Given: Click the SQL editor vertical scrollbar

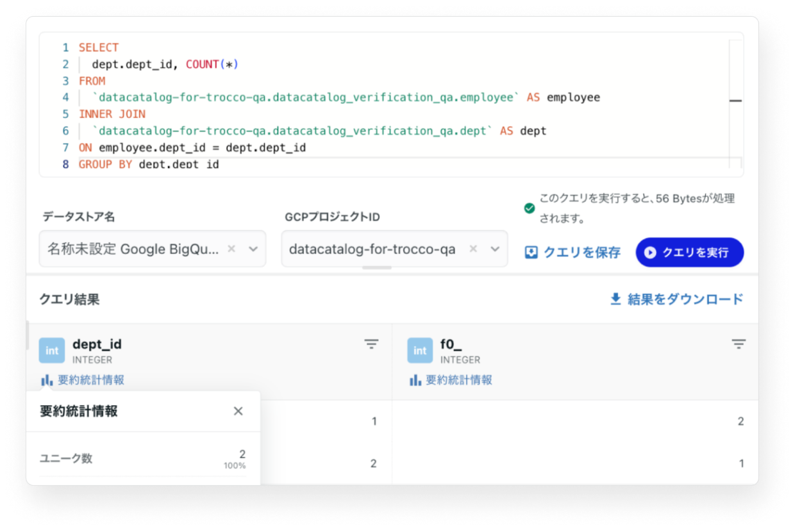Looking at the screenshot, I should coord(735,101).
